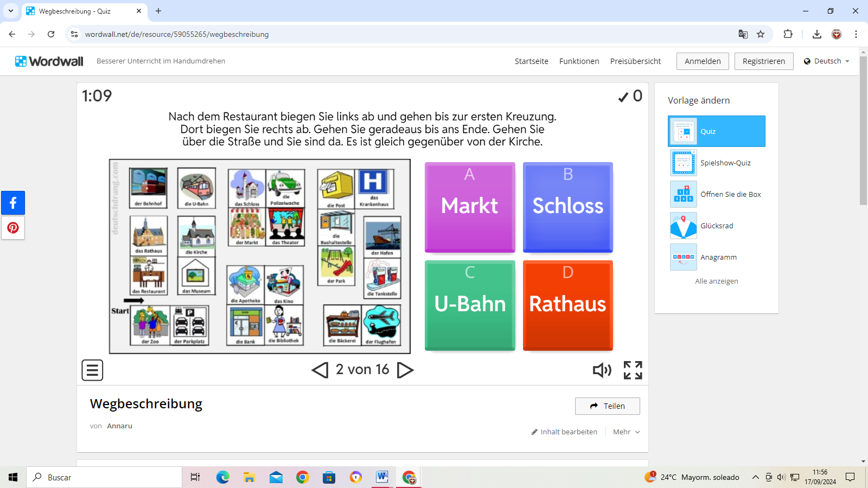Screen dimensions: 868x488
Task: Open the Windows Start menu
Action: click(x=13, y=477)
